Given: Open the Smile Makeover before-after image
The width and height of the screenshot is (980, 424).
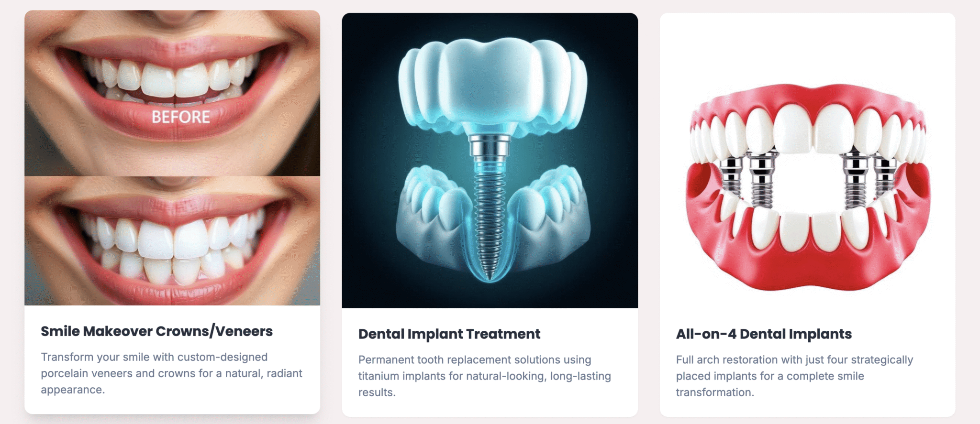Looking at the screenshot, I should pyautogui.click(x=172, y=158).
